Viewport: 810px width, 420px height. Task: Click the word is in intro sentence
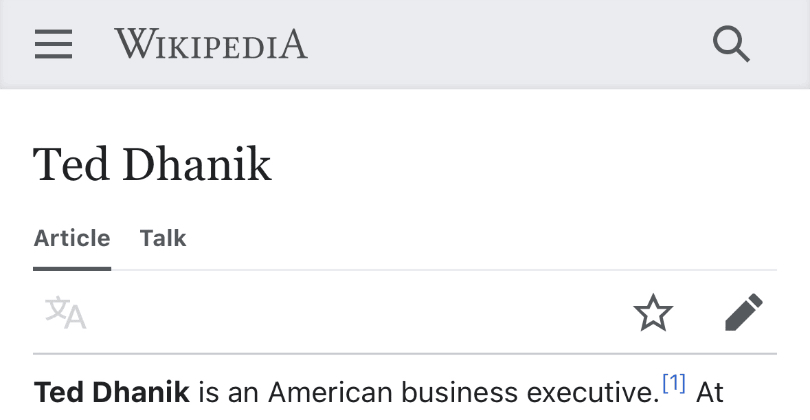click(x=208, y=392)
